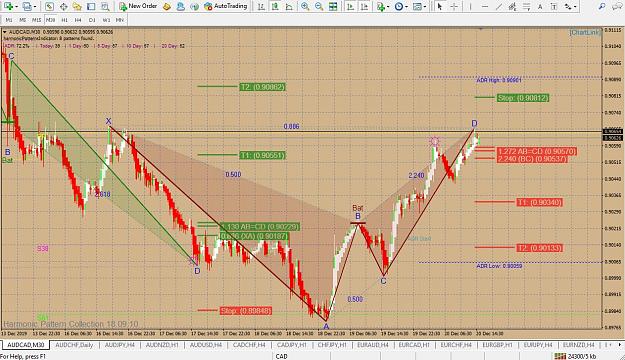Viewport: 625px width, 360px height.
Task: Click the Search magnifier icon
Action: 602,6
